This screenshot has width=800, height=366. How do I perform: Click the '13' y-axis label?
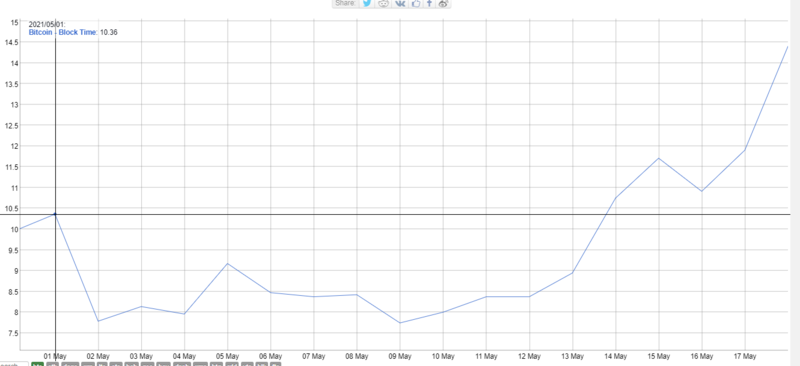[14, 105]
